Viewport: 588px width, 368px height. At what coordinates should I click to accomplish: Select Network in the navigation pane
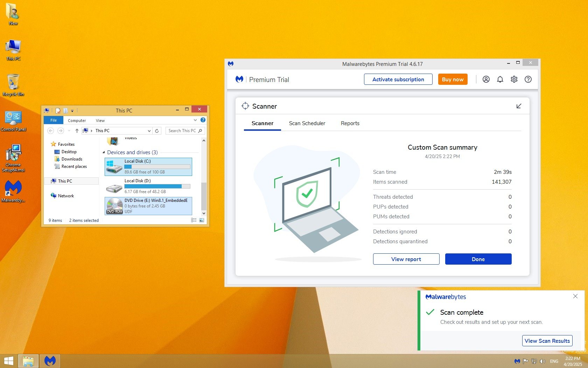pos(62,196)
